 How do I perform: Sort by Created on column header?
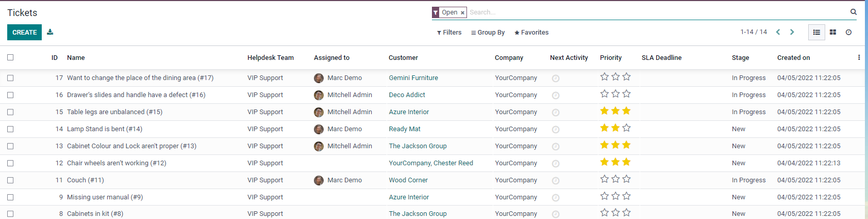coord(793,58)
